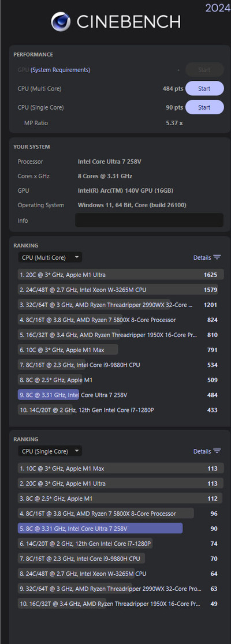Click the filter icon beside single-core Details

pos(217,451)
